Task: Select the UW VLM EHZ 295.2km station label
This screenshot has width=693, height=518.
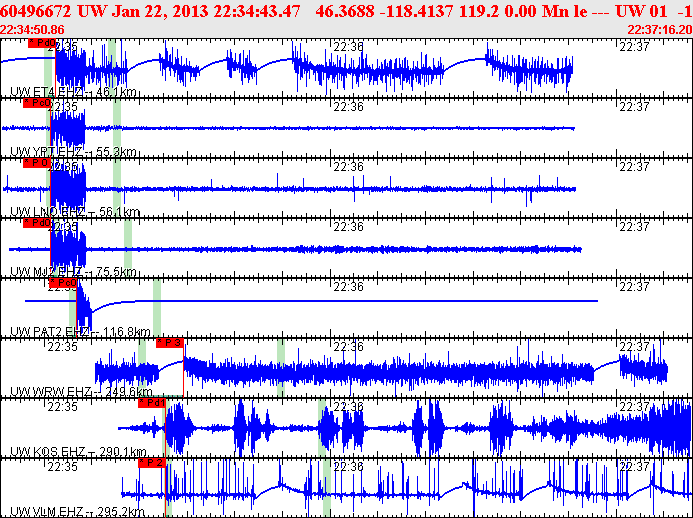Action: pyautogui.click(x=79, y=512)
